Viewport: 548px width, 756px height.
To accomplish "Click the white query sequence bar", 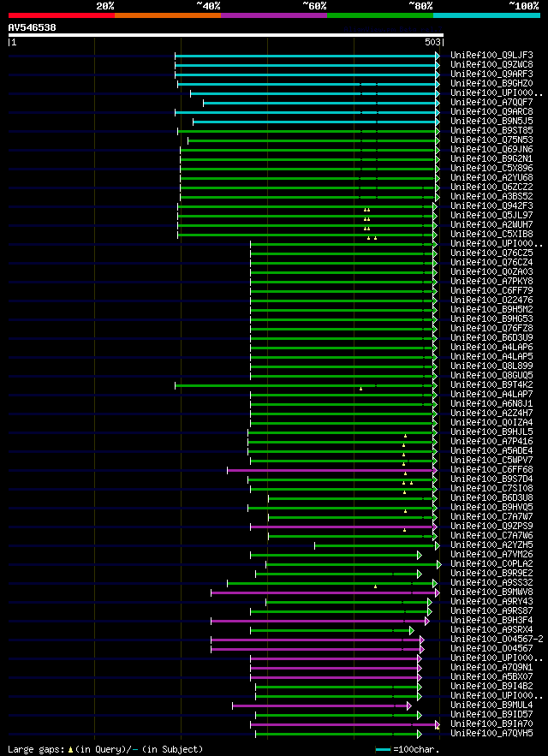I will [x=226, y=35].
